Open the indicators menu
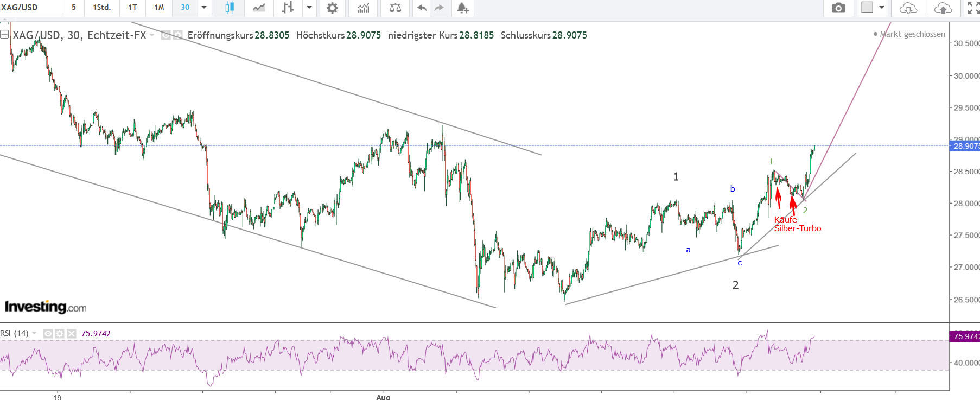980x400 pixels. (x=363, y=8)
